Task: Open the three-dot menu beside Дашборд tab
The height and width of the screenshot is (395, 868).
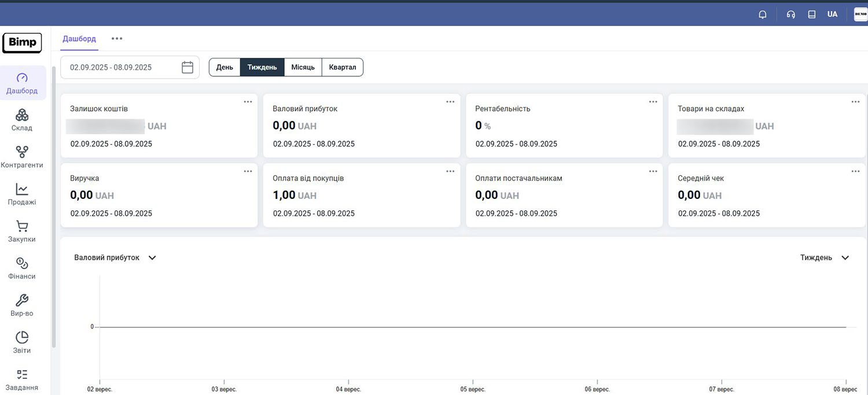Action: (117, 39)
